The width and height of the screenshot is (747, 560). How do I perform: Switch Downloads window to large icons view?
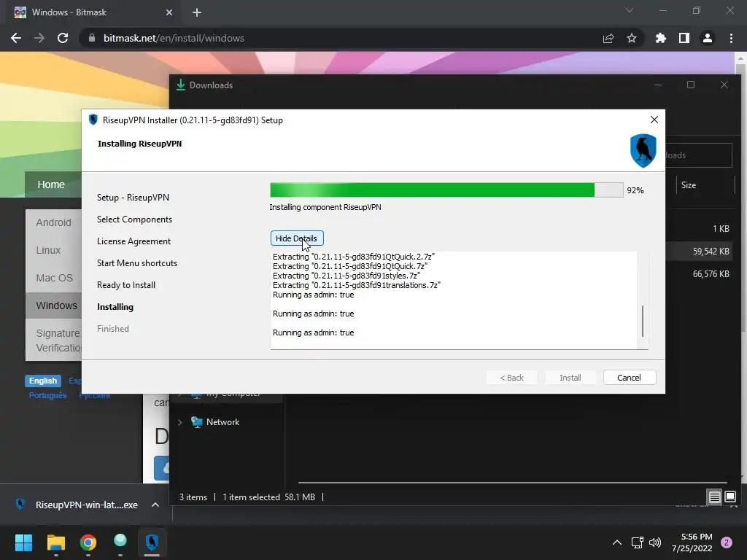[729, 497]
